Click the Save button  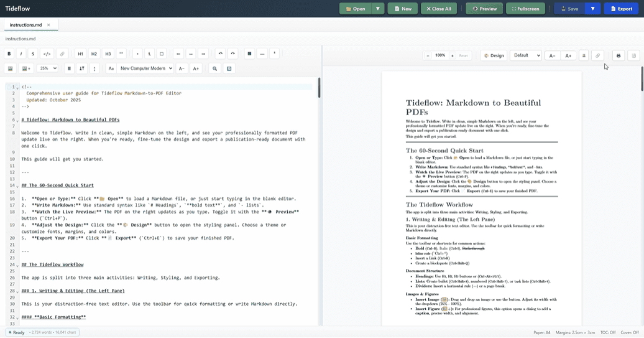pos(569,9)
